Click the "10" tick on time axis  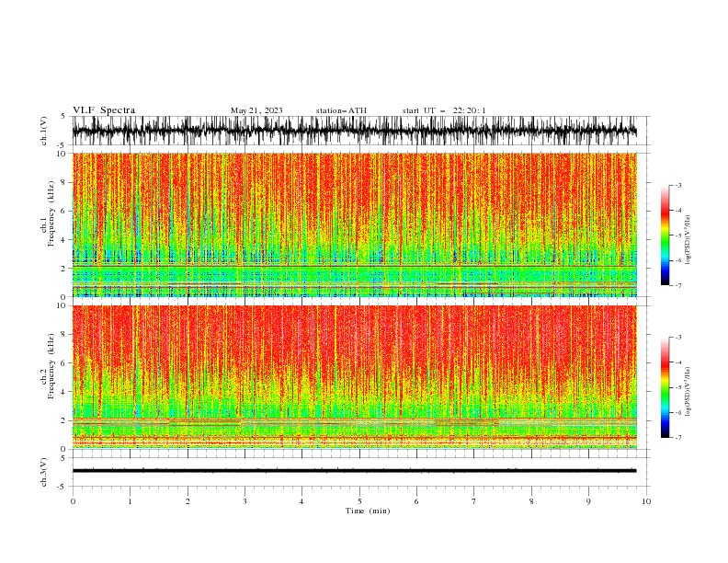[646, 501]
